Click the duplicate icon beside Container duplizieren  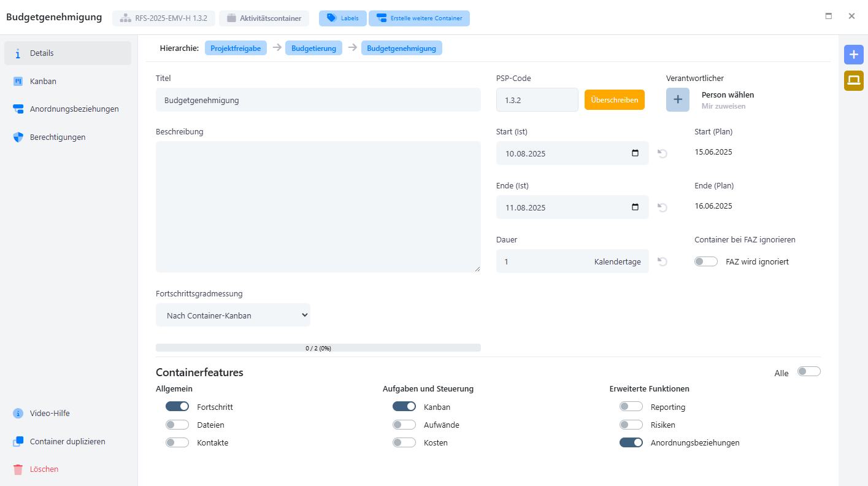18,441
